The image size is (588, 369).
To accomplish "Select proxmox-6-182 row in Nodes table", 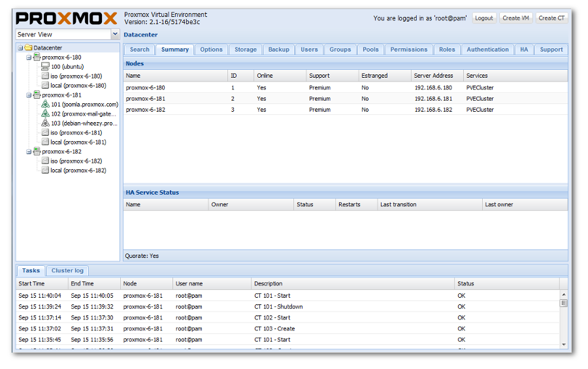I will [346, 110].
